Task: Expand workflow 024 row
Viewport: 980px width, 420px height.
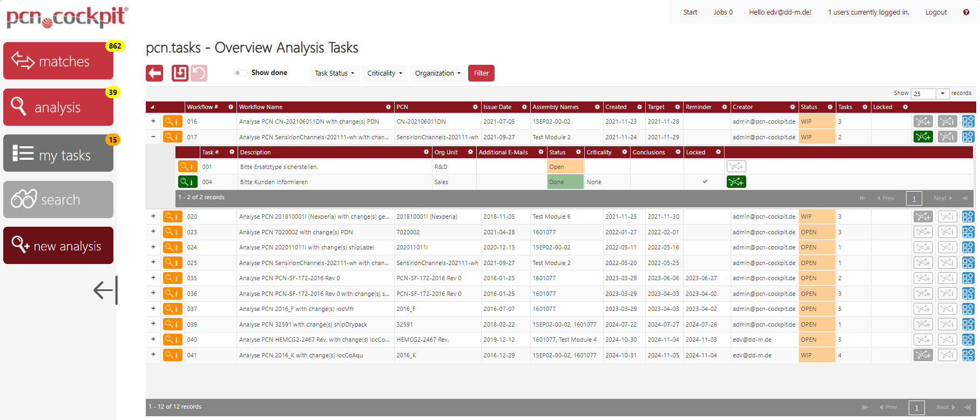Action: pyautogui.click(x=153, y=247)
